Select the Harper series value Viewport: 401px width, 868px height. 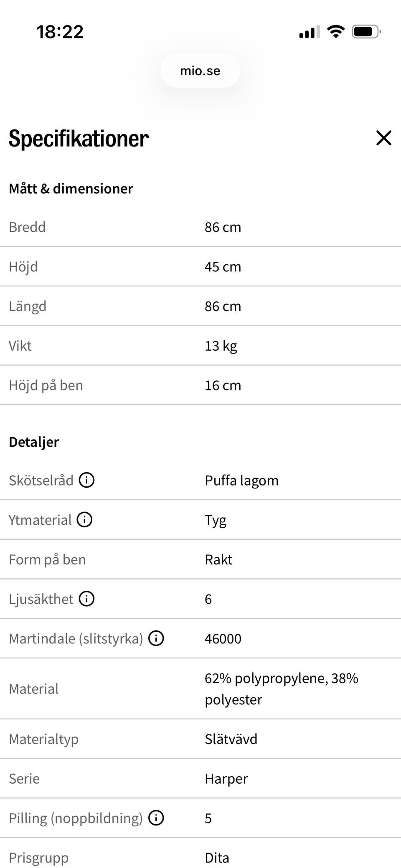point(226,779)
